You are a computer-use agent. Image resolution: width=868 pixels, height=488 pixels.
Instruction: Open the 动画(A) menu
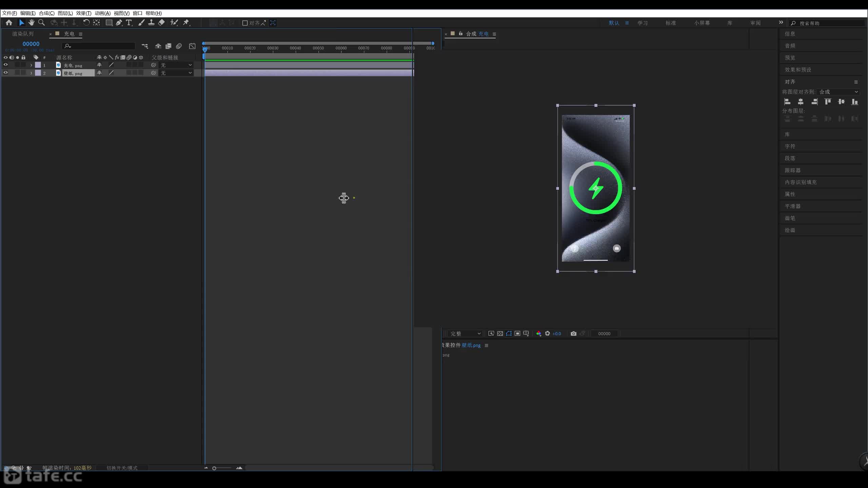point(103,13)
